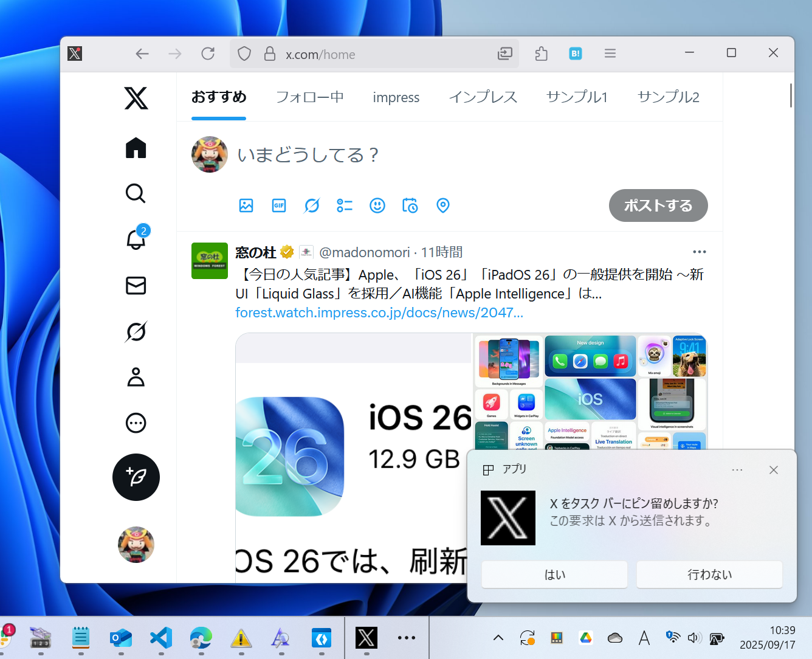Viewport: 812px width, 659px height.
Task: Switch to the フォロー中 tab
Action: pyautogui.click(x=309, y=97)
